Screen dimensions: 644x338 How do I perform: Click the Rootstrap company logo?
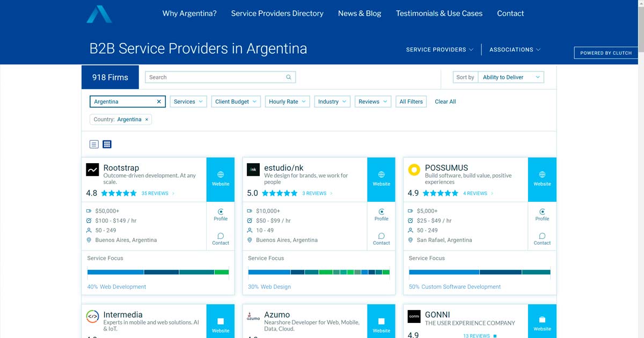coord(92,170)
